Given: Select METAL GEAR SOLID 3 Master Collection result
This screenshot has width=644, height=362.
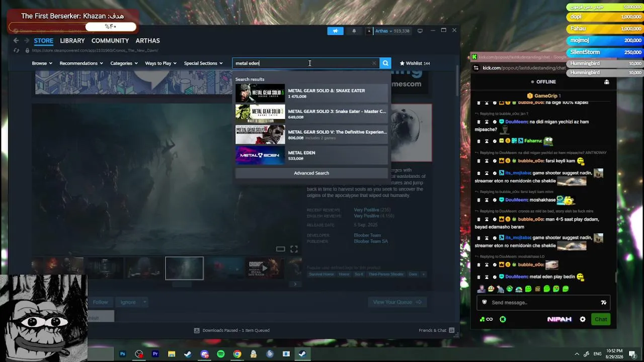Looking at the screenshot, I should (311, 114).
